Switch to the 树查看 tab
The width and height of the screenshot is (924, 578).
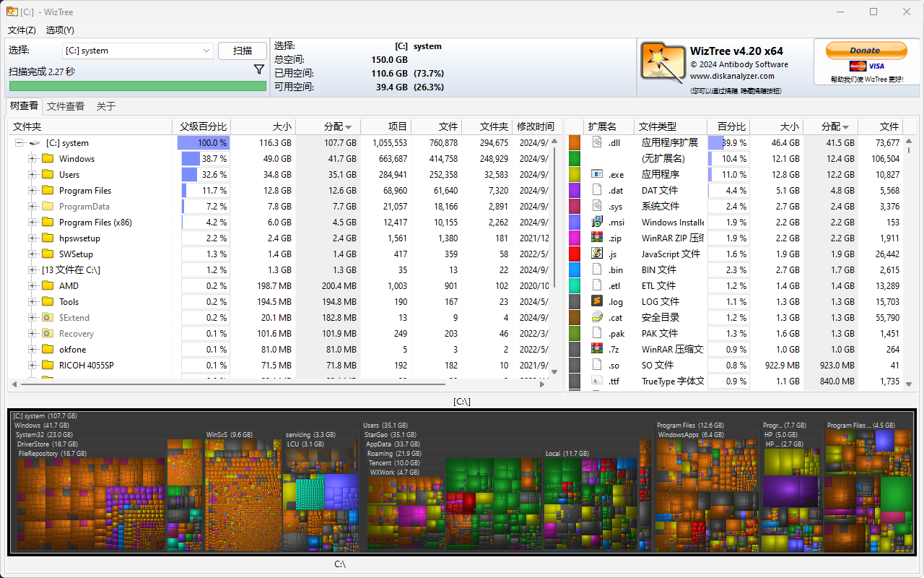pyautogui.click(x=24, y=105)
